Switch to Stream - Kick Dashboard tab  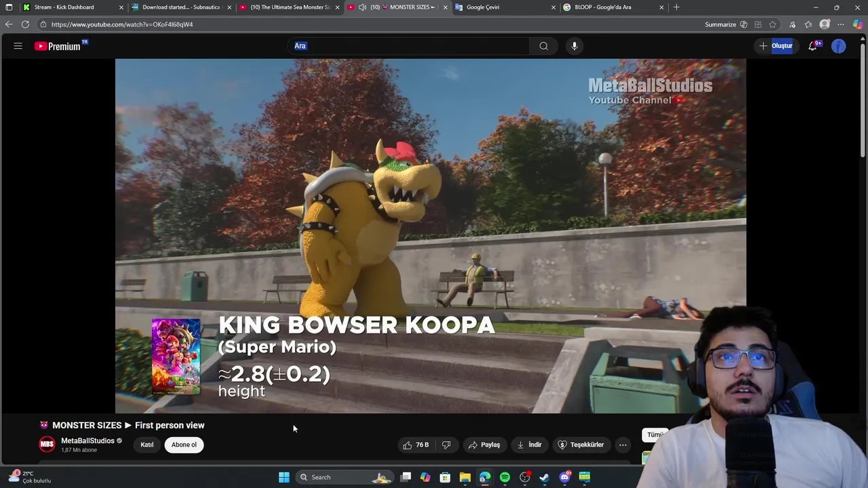click(x=64, y=7)
